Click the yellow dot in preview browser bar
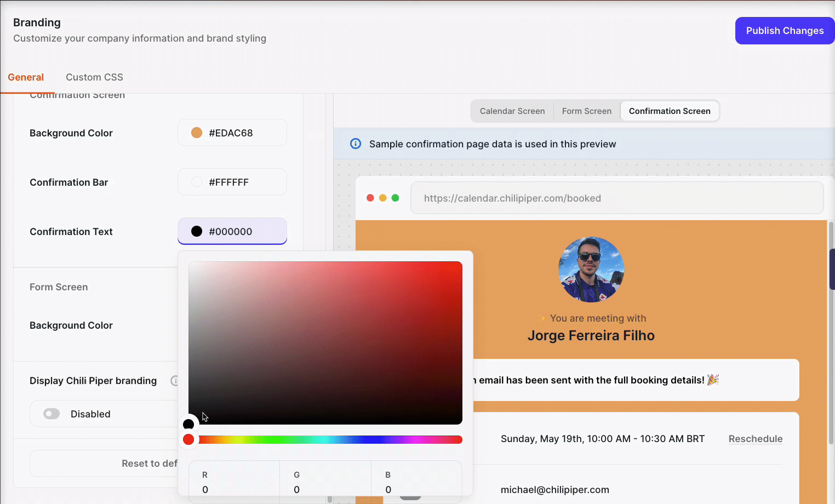Viewport: 835px width, 504px height. [x=383, y=198]
